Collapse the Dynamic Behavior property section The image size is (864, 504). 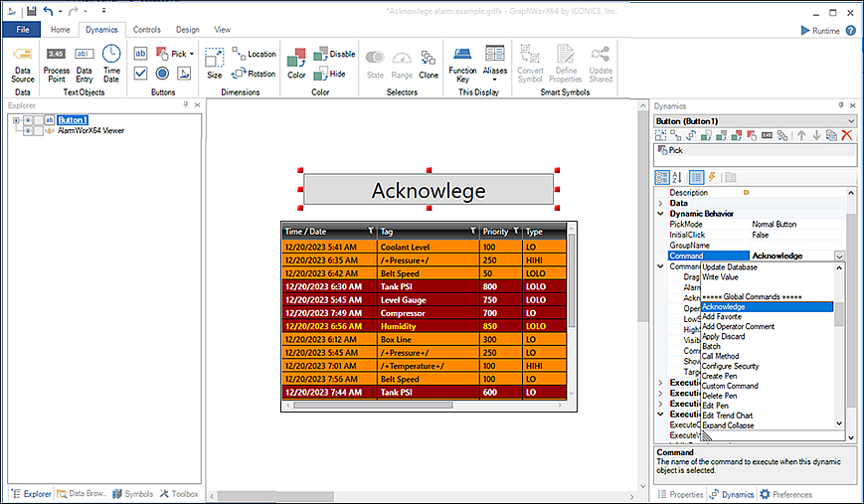(660, 214)
